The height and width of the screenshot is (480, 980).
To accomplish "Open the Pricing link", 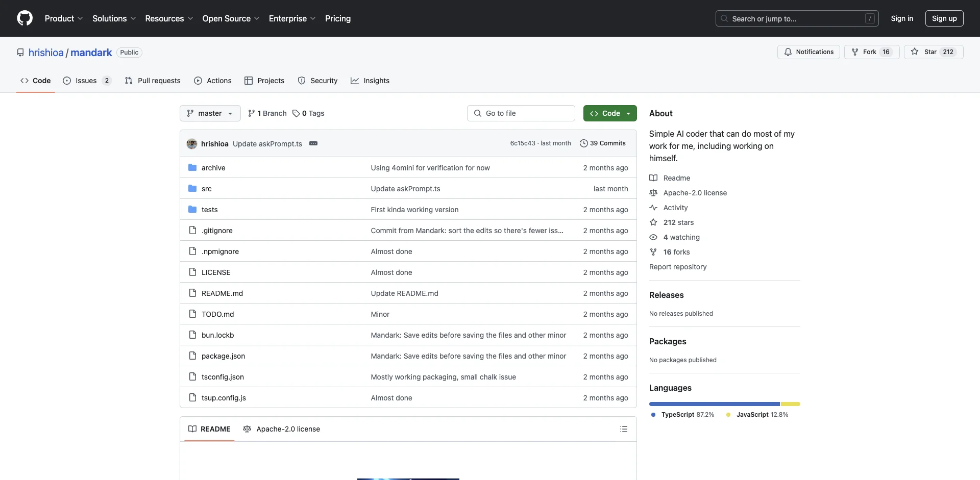I will 338,18.
